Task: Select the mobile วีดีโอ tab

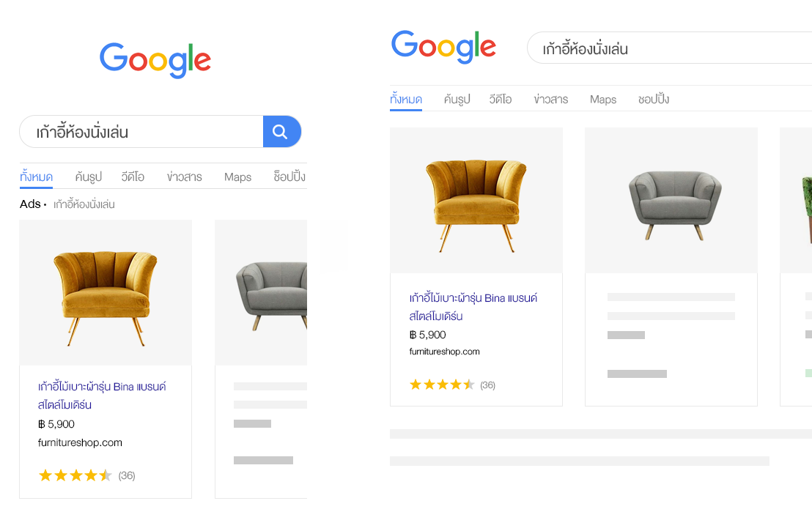Action: coord(133,177)
